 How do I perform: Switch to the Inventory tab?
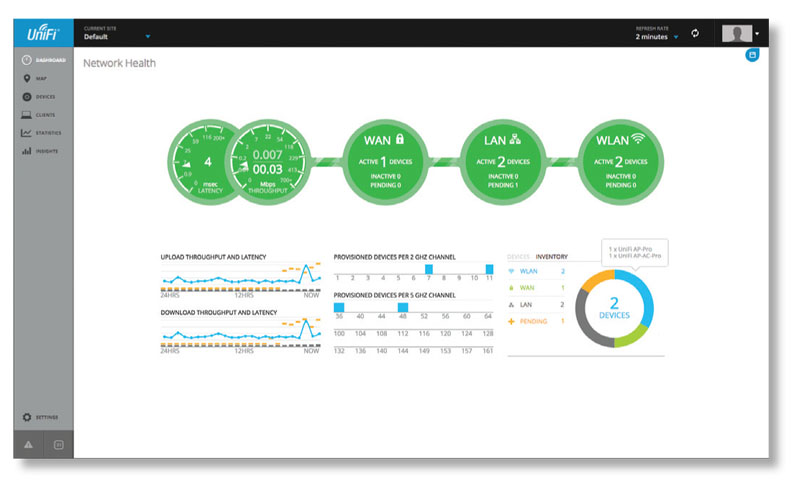point(552,257)
